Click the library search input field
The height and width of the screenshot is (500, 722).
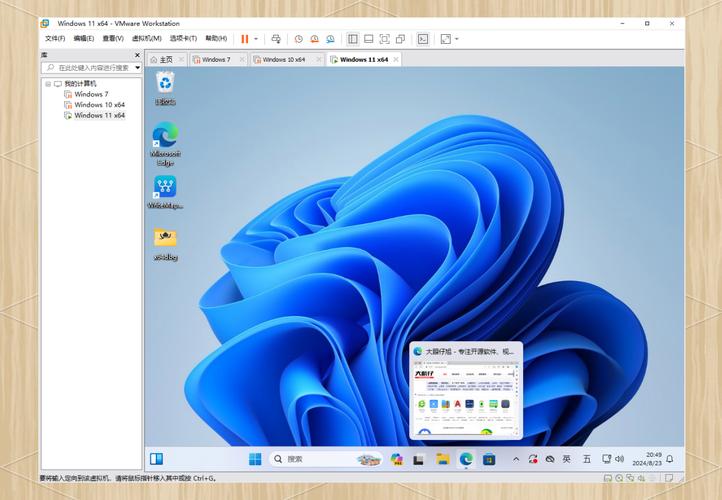click(x=93, y=68)
